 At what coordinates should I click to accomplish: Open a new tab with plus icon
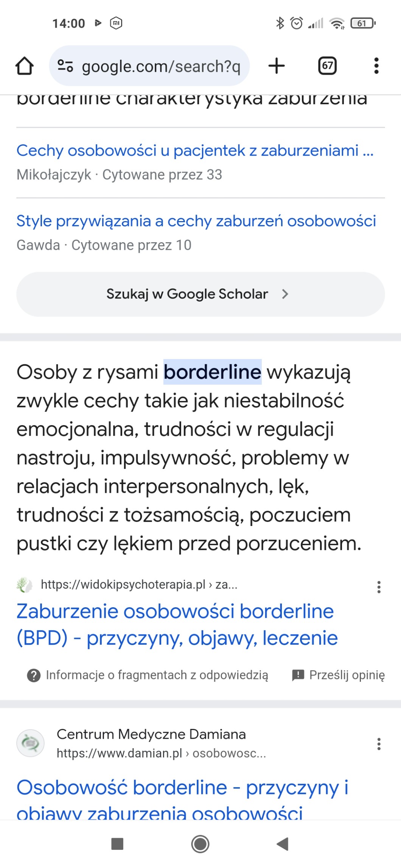coord(277,66)
